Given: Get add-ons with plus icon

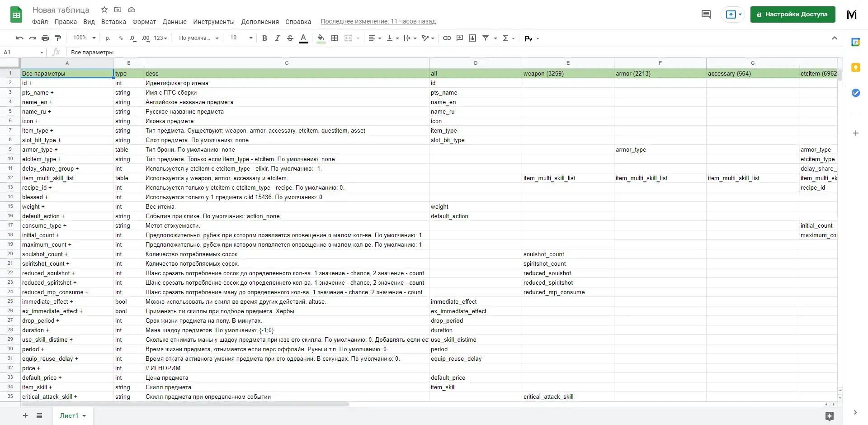Looking at the screenshot, I should pos(855,133).
